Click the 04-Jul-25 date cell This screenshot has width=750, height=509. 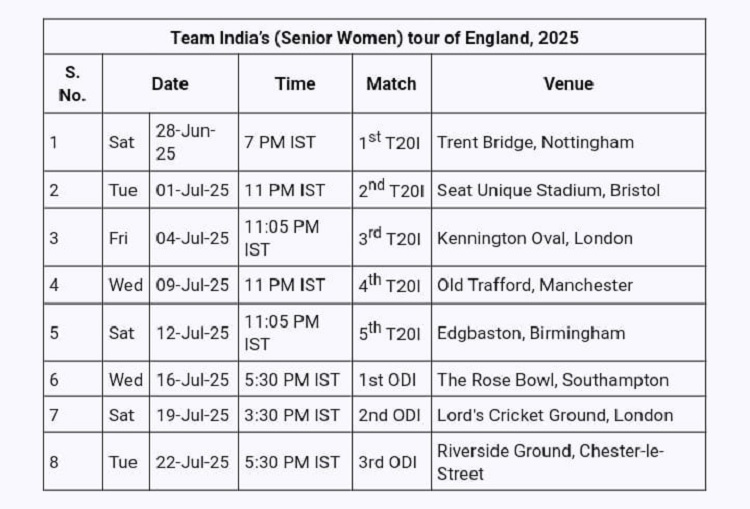point(192,238)
